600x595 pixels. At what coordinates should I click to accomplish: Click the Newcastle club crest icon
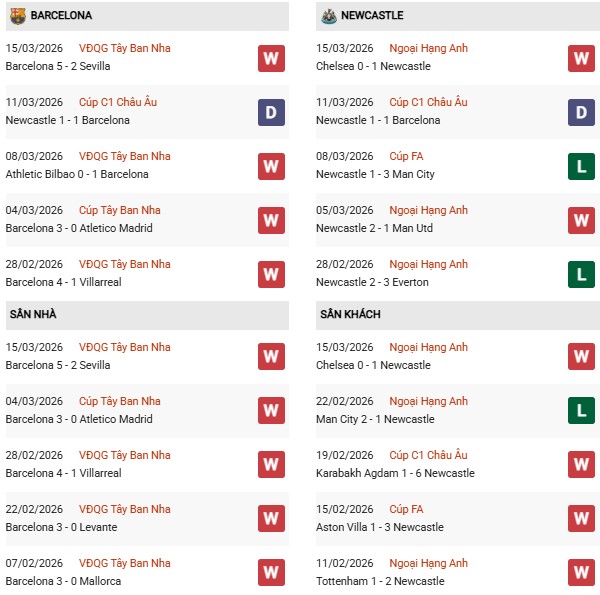point(328,16)
